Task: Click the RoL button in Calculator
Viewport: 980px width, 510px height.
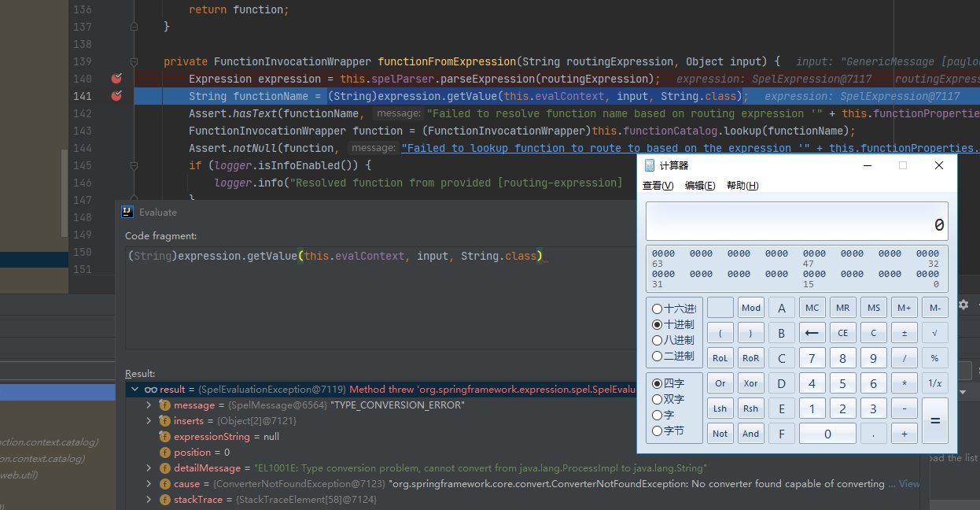Action: pyautogui.click(x=720, y=358)
